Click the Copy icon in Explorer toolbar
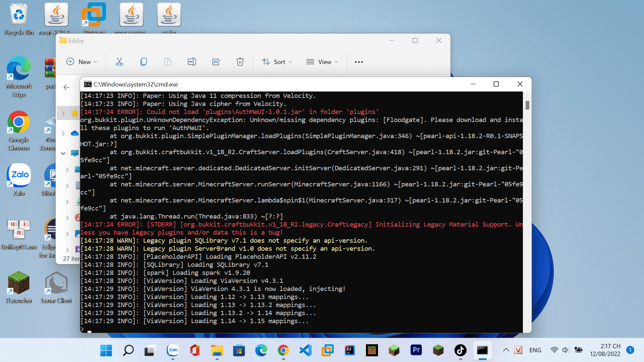 point(144,62)
